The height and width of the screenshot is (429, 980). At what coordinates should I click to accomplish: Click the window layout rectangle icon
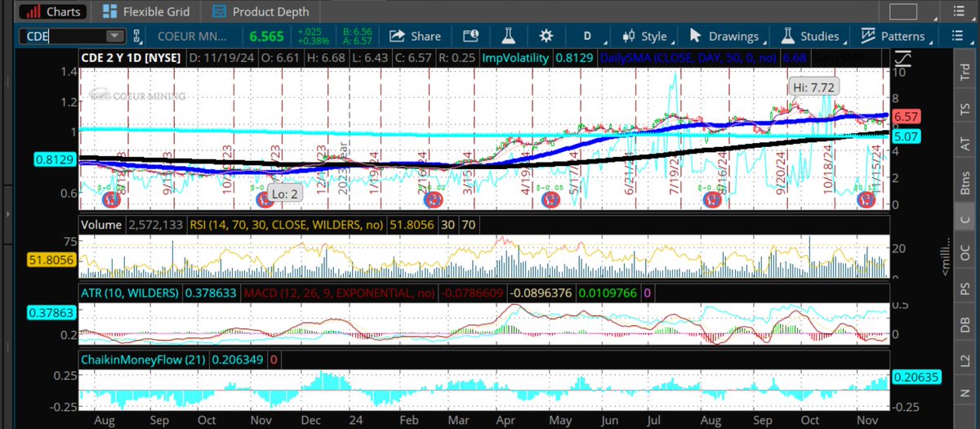pyautogui.click(x=902, y=11)
